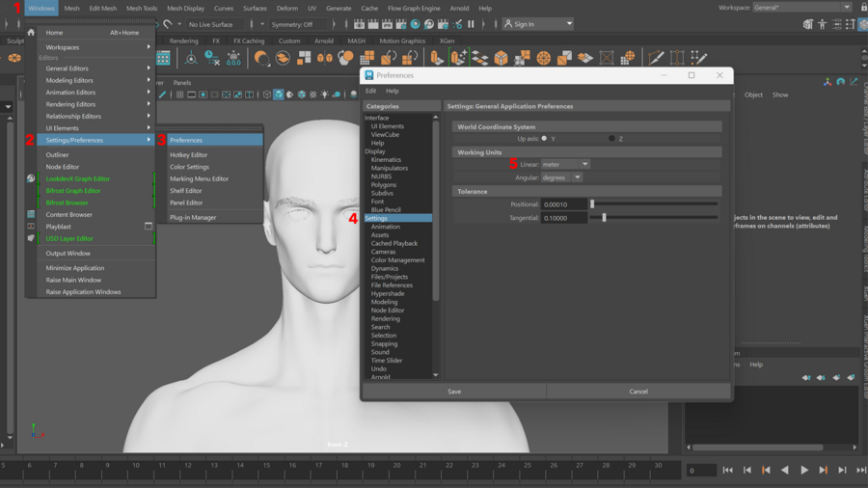This screenshot has height=488, width=868.
Task: Select Y as the up axis
Action: click(x=544, y=139)
